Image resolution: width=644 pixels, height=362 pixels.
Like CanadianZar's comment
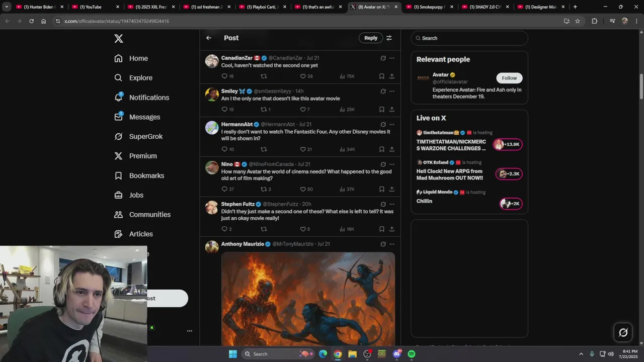pos(303,76)
